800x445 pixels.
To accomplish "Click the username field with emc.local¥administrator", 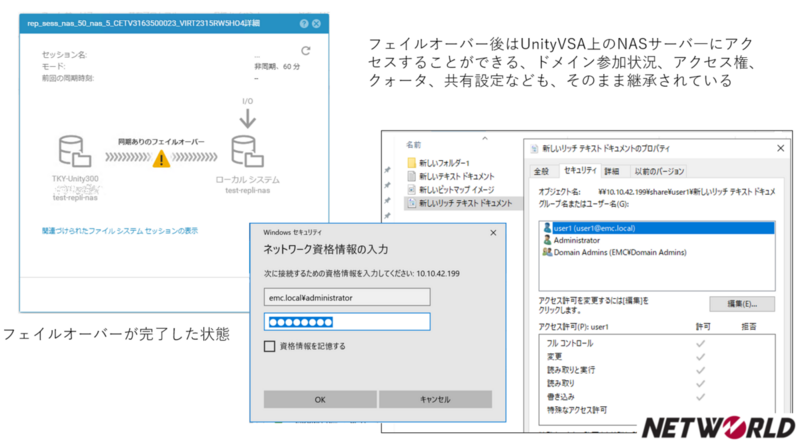I will pyautogui.click(x=347, y=298).
